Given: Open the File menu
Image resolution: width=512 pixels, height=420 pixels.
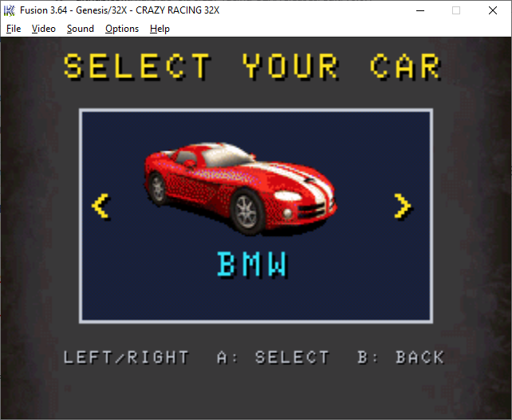Looking at the screenshot, I should click(14, 29).
